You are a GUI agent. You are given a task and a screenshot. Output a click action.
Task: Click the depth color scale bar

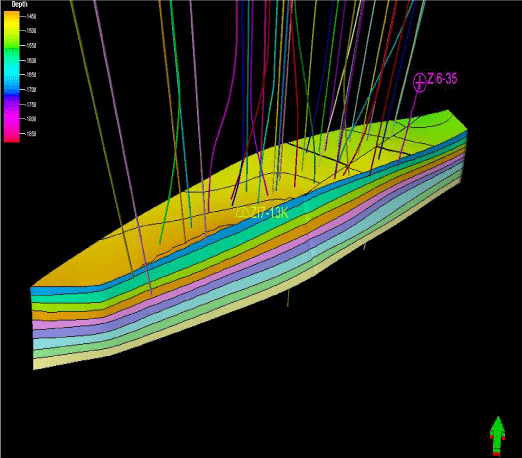(12, 77)
